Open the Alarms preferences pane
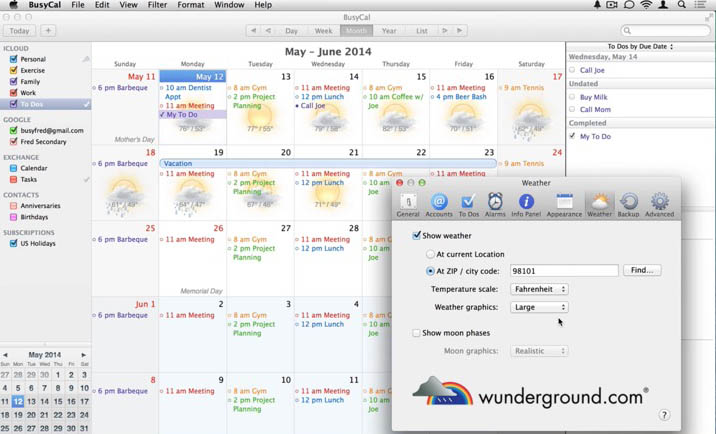The image size is (716, 434). click(x=495, y=203)
